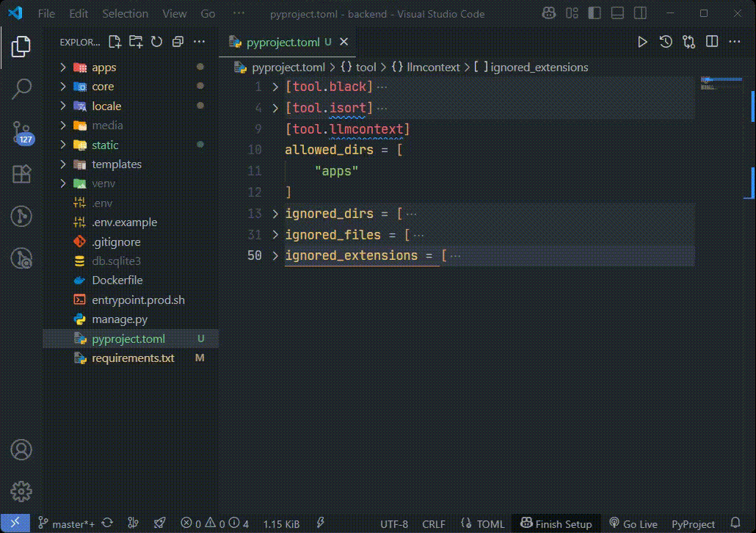Unfold the ignored_dirs array on line 13
The height and width of the screenshot is (533, 756).
tap(275, 214)
